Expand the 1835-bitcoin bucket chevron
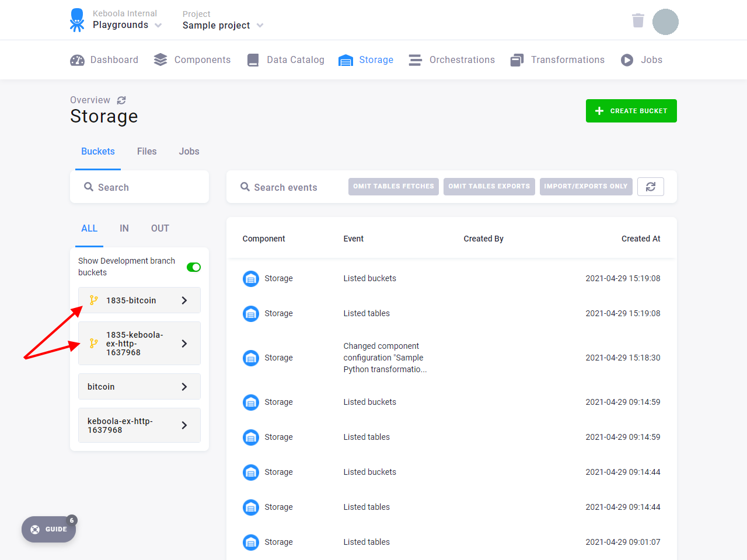Screen dimensions: 747x560 [184, 300]
